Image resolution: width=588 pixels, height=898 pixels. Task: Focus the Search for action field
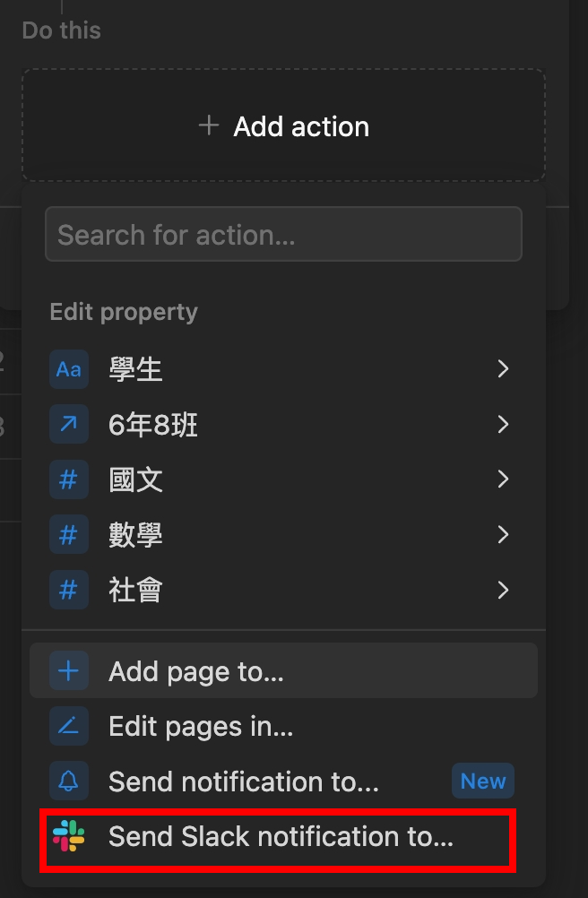(x=283, y=234)
